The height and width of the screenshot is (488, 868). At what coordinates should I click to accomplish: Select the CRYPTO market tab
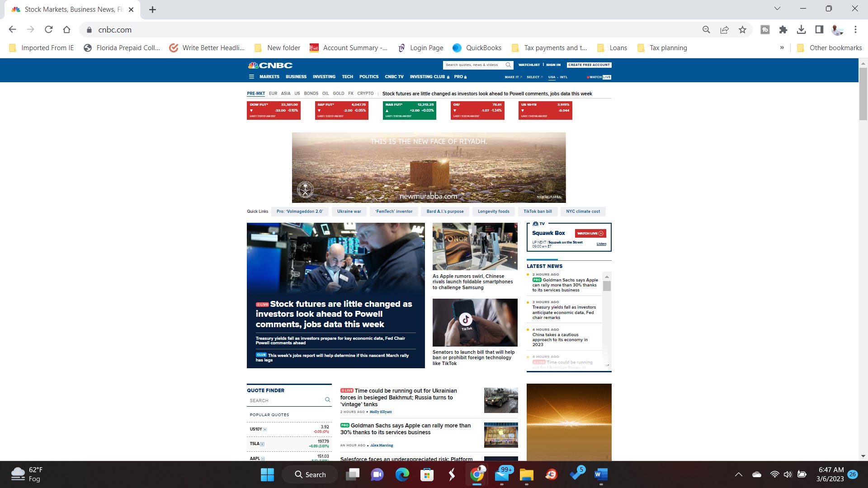pyautogui.click(x=365, y=94)
